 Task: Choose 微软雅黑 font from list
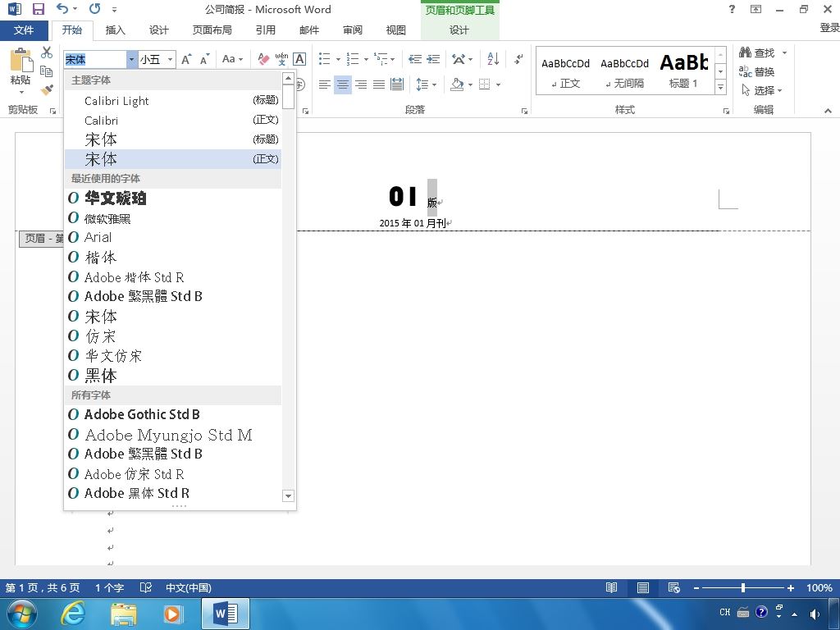point(173,218)
